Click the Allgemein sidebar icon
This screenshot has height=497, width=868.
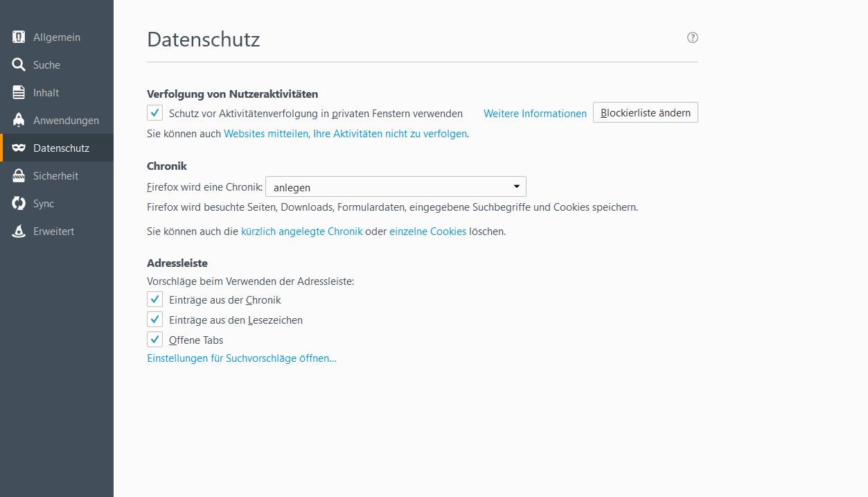coord(19,37)
